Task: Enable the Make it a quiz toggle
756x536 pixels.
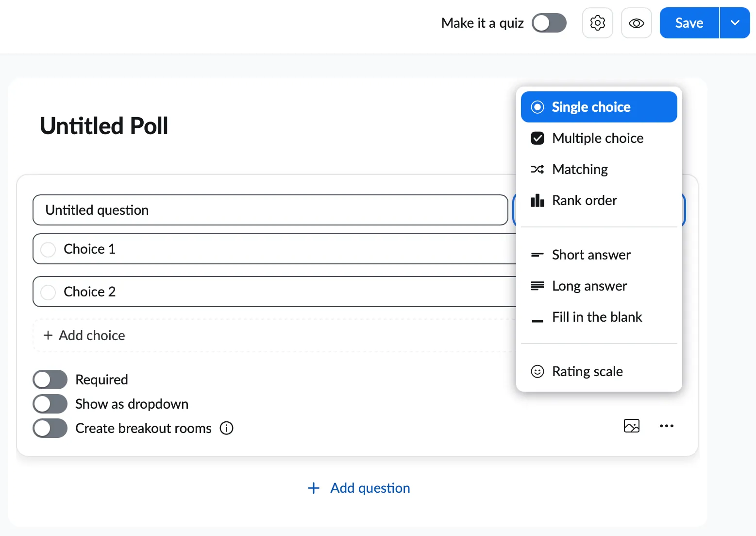Action: (549, 22)
